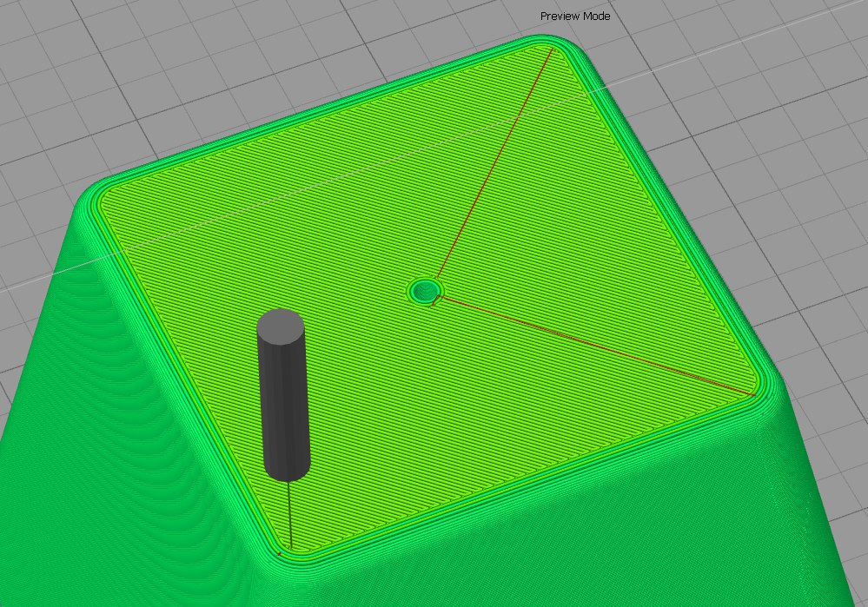Screen dimensions: 868x607
Task: Click the gray cylindrical toolhead marker
Action: click(283, 395)
